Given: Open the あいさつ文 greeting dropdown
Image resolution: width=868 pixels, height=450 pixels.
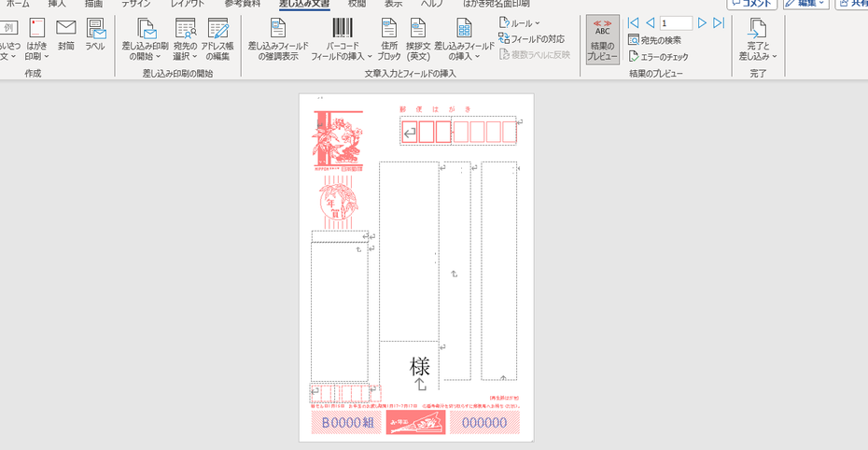Looking at the screenshot, I should point(8,40).
